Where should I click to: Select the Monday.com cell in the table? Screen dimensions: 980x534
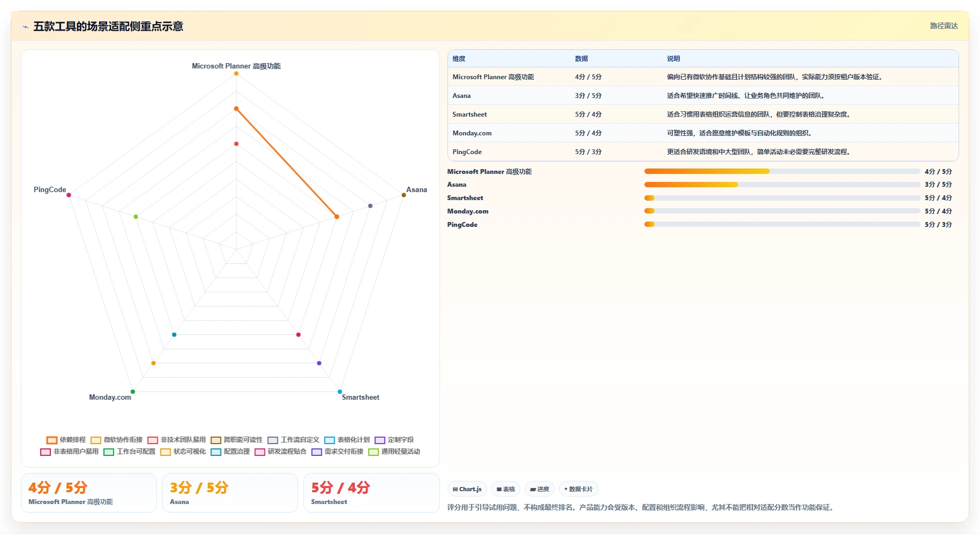[472, 133]
